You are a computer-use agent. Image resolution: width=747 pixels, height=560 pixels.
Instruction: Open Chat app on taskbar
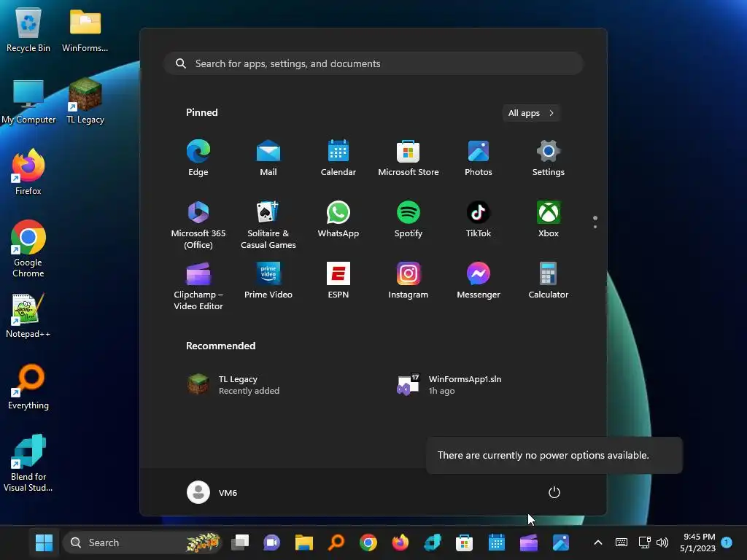(272, 542)
